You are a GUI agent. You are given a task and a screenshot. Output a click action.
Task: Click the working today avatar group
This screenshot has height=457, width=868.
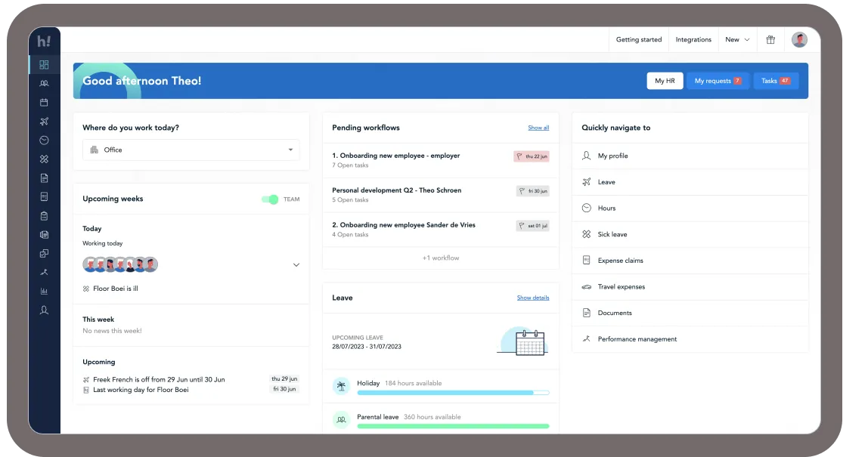(120, 264)
